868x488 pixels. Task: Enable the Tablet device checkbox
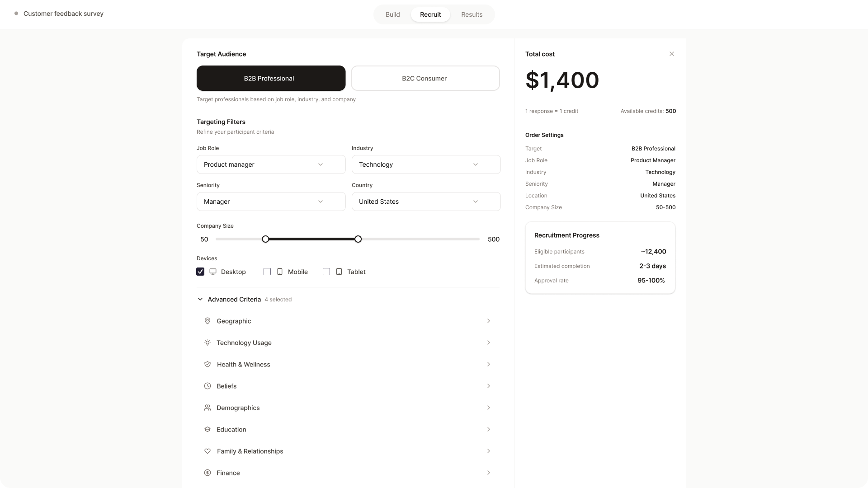(x=326, y=272)
